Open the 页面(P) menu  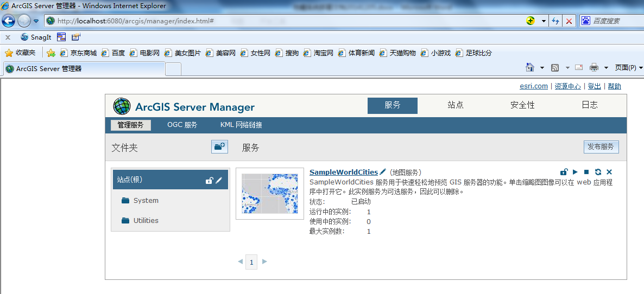(x=629, y=68)
